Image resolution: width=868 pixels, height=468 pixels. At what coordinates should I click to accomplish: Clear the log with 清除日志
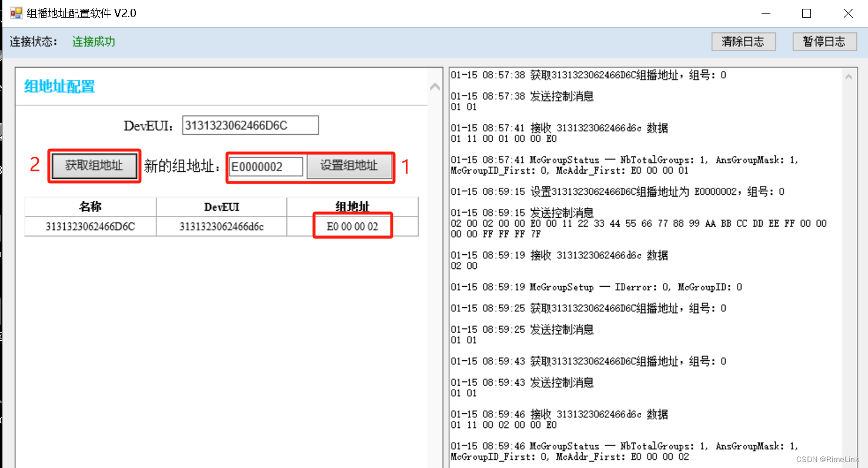743,42
